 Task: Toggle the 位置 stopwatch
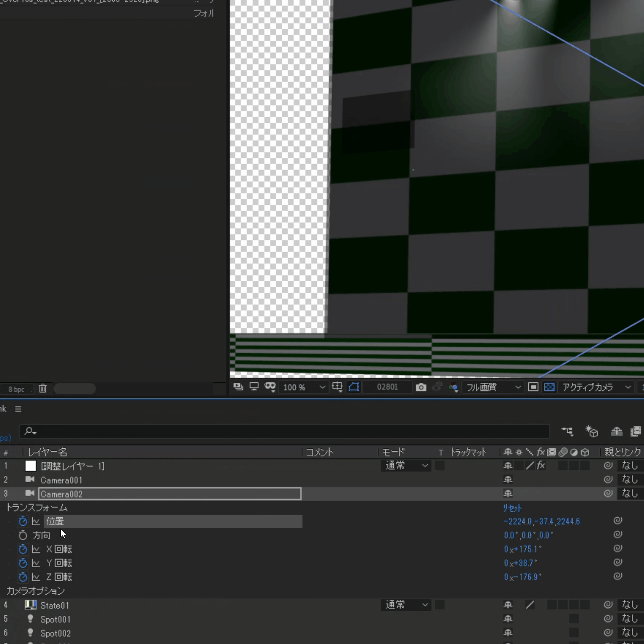23,521
